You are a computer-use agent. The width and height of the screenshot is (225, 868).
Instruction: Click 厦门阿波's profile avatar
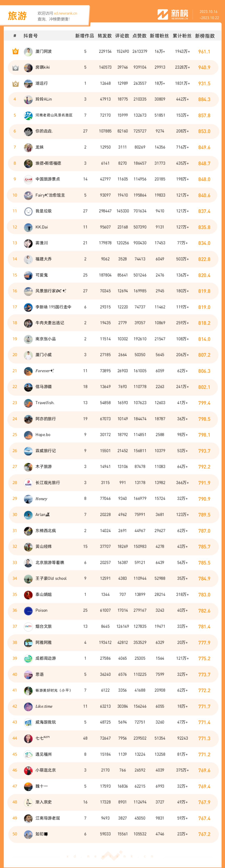28,52
